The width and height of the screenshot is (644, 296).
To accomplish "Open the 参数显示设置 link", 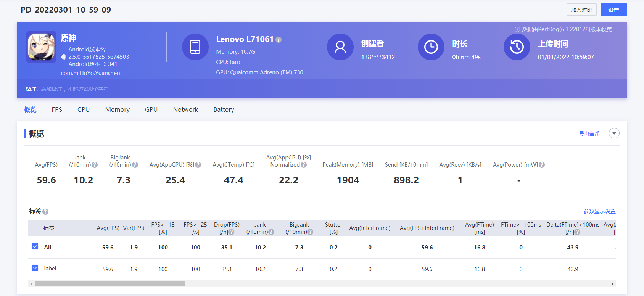I will coord(599,211).
